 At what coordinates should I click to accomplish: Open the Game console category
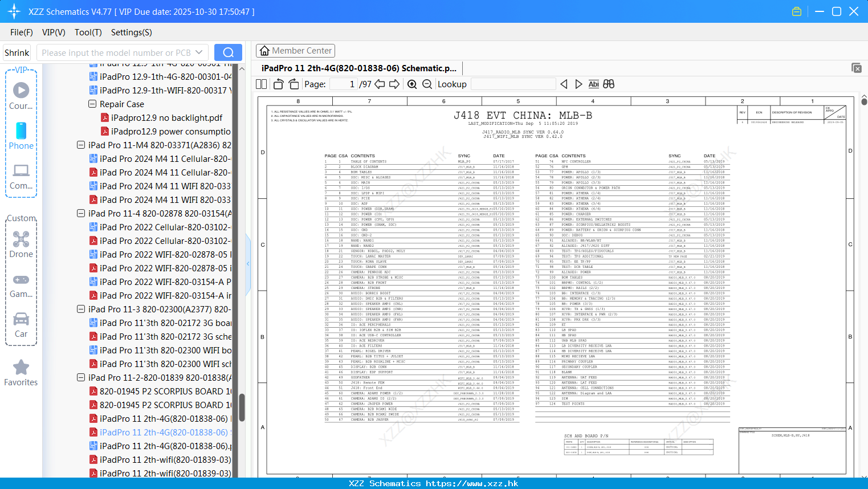click(21, 286)
